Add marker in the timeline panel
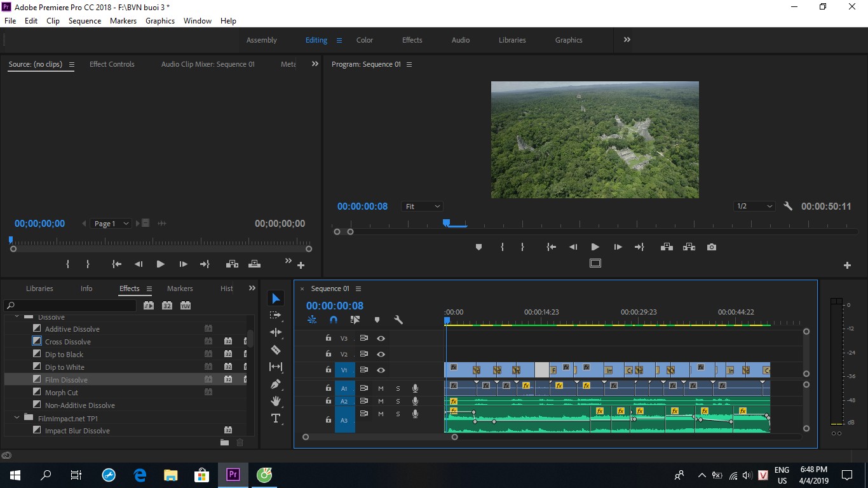Viewport: 868px width, 488px height. [377, 320]
